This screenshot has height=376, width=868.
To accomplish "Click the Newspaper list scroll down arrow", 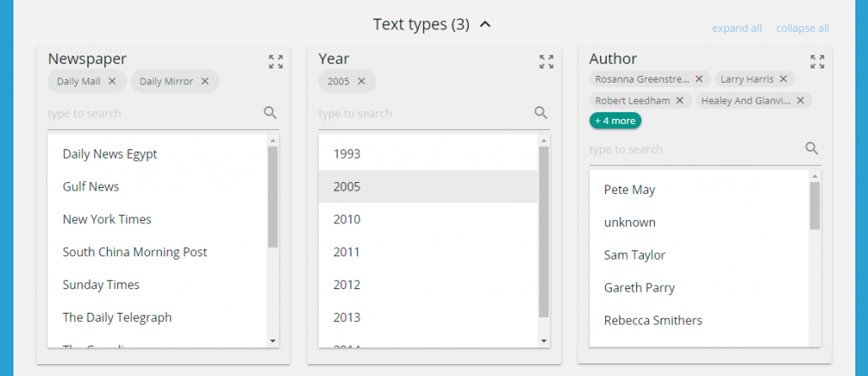I will (x=272, y=341).
